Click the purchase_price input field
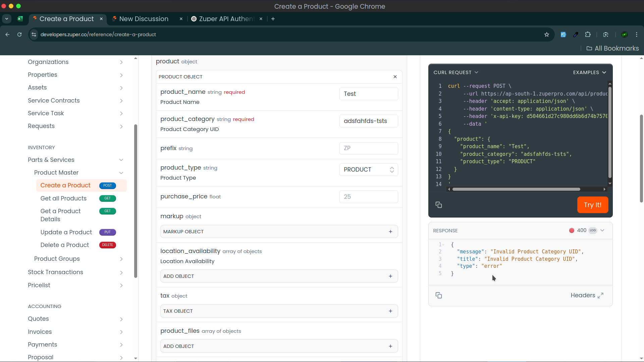644x362 pixels. (368, 197)
